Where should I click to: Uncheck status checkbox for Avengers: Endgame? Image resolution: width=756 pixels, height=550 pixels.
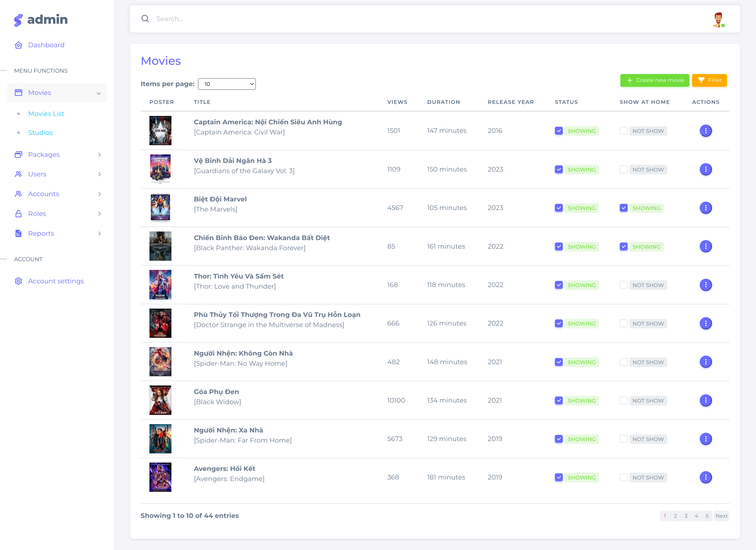pos(559,477)
